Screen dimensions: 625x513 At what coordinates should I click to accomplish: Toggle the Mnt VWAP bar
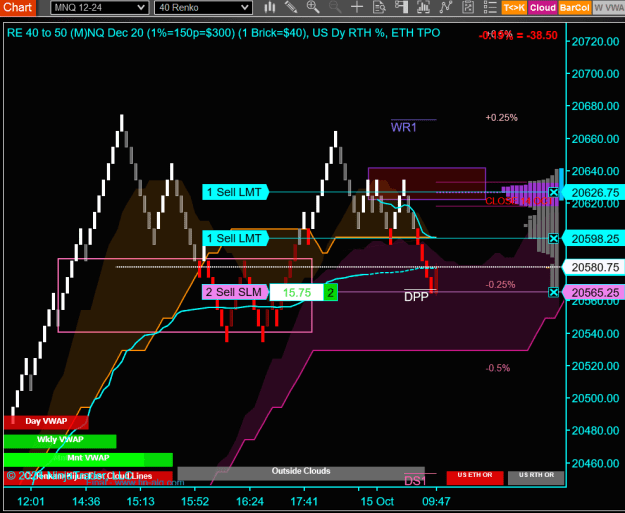tap(88, 458)
